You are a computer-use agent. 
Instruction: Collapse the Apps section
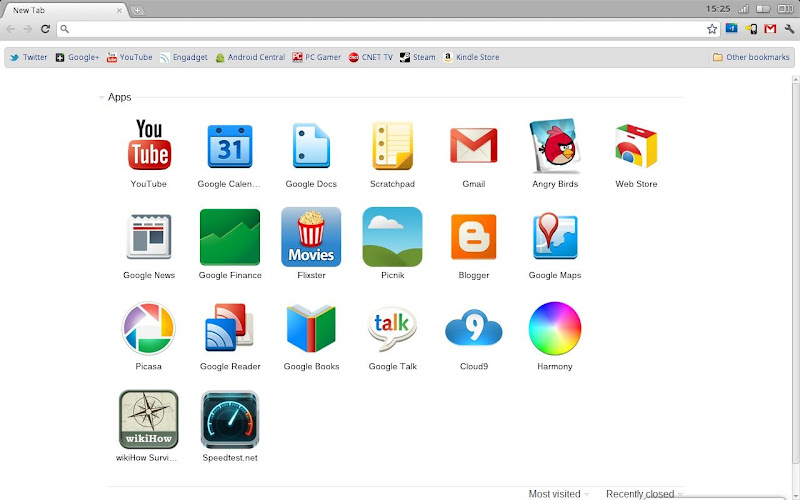(x=102, y=97)
